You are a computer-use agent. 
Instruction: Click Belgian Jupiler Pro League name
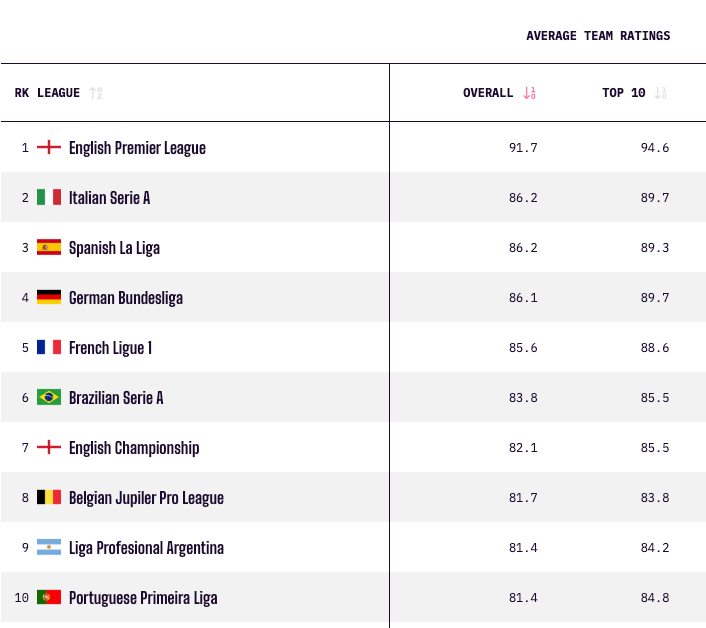pos(146,498)
